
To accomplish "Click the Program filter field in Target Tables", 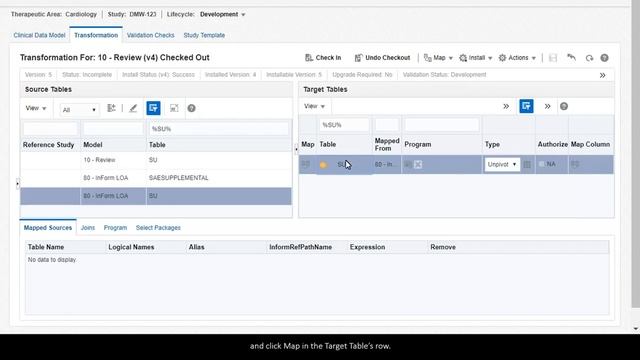I will [x=442, y=125].
